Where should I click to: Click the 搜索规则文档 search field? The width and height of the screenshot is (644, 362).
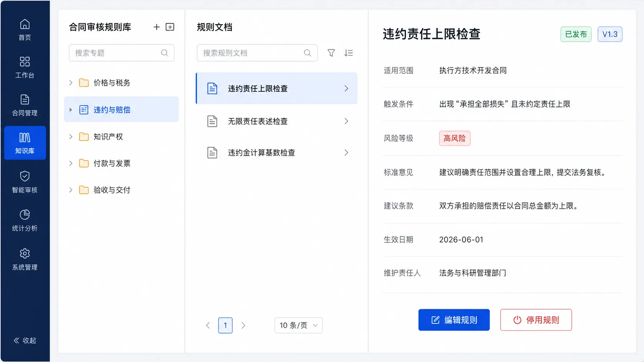click(257, 53)
